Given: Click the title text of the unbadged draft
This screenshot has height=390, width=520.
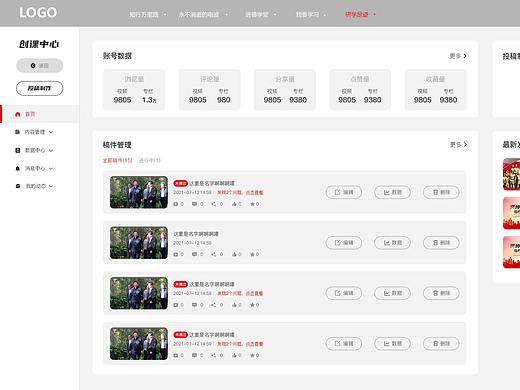Looking at the screenshot, I should pyautogui.click(x=196, y=234).
